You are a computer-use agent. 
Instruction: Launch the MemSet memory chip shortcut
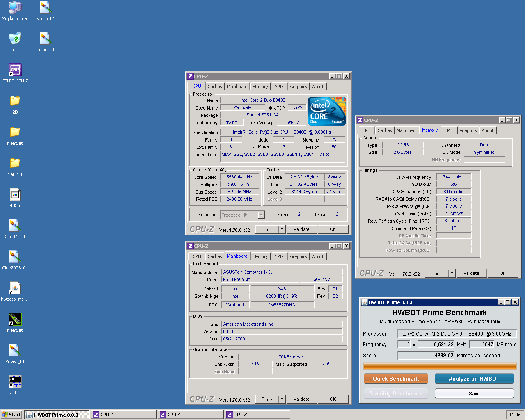point(15,323)
